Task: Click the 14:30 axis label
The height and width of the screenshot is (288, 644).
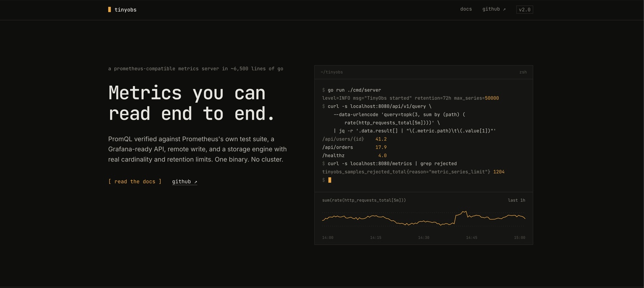Action: 423,238
